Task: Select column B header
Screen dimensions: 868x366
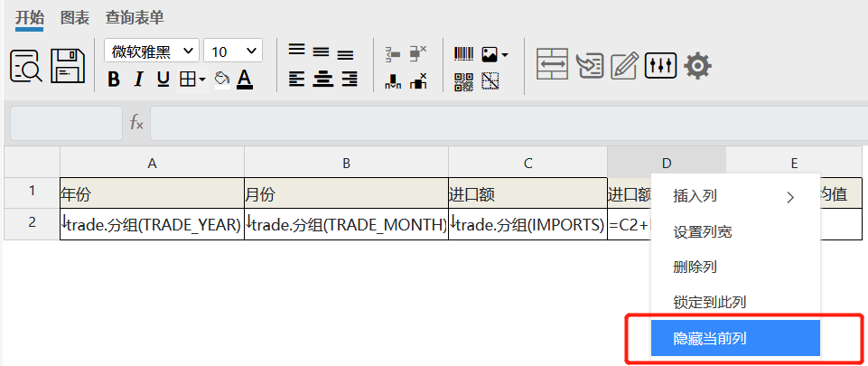Action: 346,163
